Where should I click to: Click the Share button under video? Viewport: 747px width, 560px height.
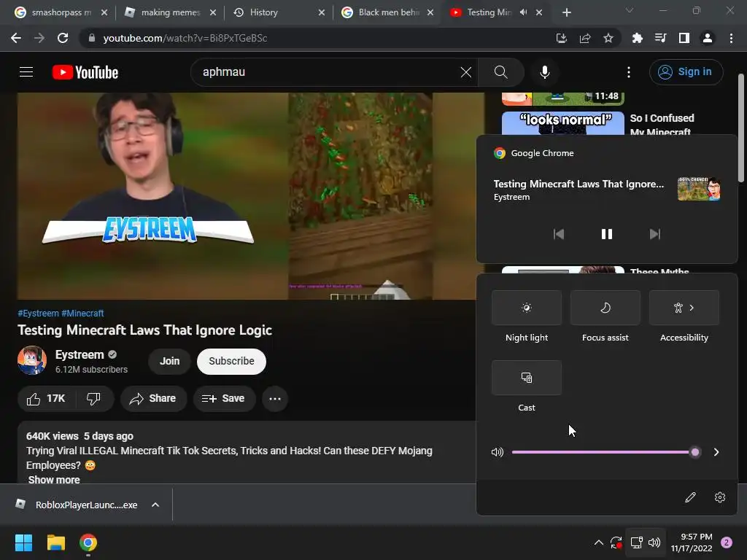pyautogui.click(x=153, y=399)
